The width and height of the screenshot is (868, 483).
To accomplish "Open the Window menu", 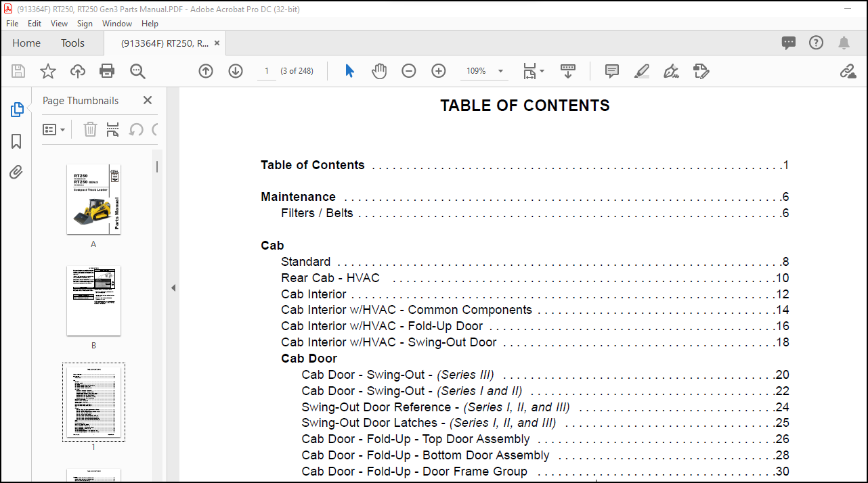I will 117,23.
